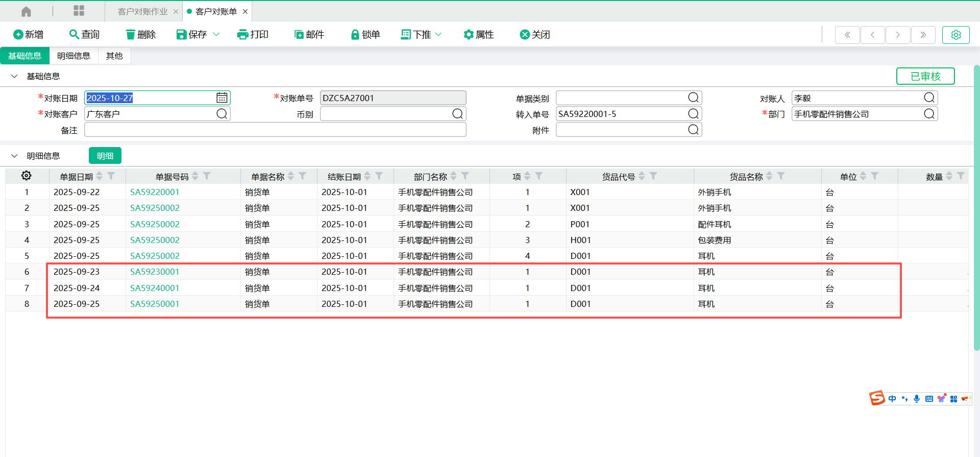Click the green 明细 button
This screenshot has height=457, width=980.
pos(105,156)
